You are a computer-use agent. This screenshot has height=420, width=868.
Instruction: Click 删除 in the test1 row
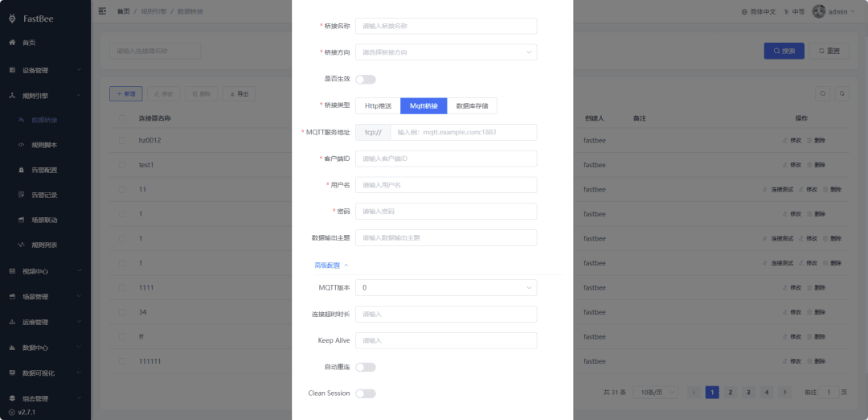816,165
